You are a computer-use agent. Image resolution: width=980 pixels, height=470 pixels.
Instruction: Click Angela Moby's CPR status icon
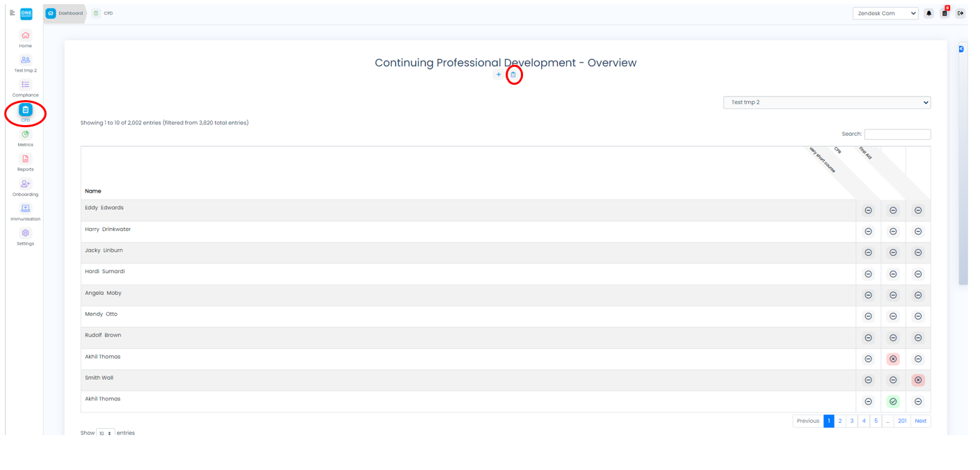point(893,295)
